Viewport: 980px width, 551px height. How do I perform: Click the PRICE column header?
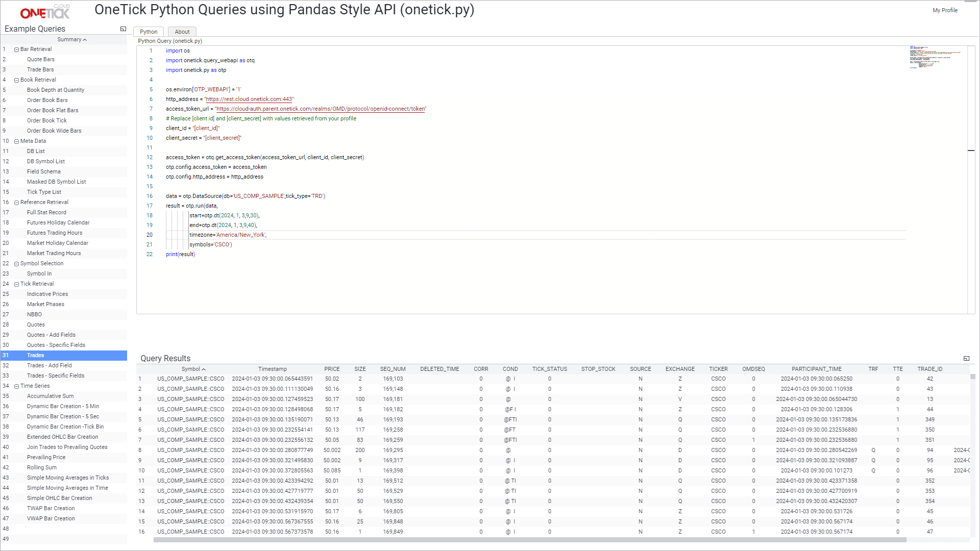[x=332, y=369]
